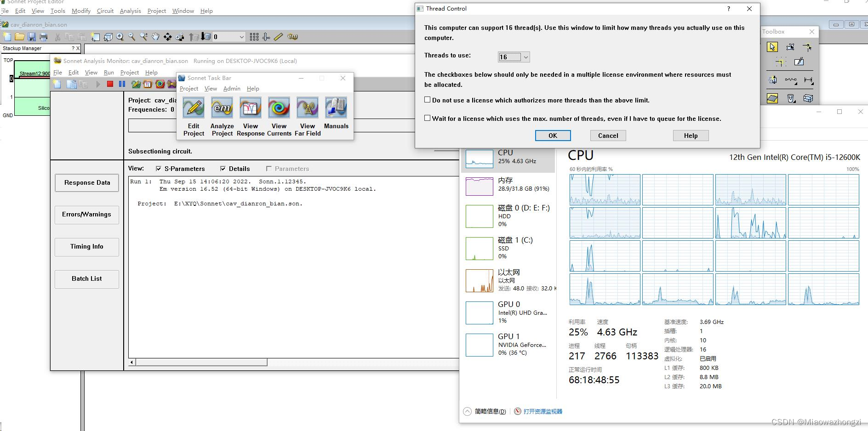Click the Open folder icon in Project Editor

coord(19,37)
